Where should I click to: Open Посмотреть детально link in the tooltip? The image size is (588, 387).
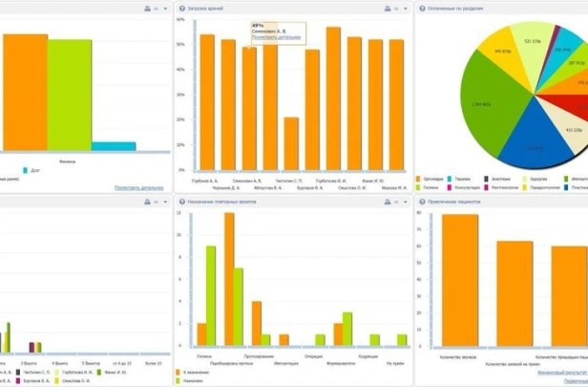tap(276, 37)
